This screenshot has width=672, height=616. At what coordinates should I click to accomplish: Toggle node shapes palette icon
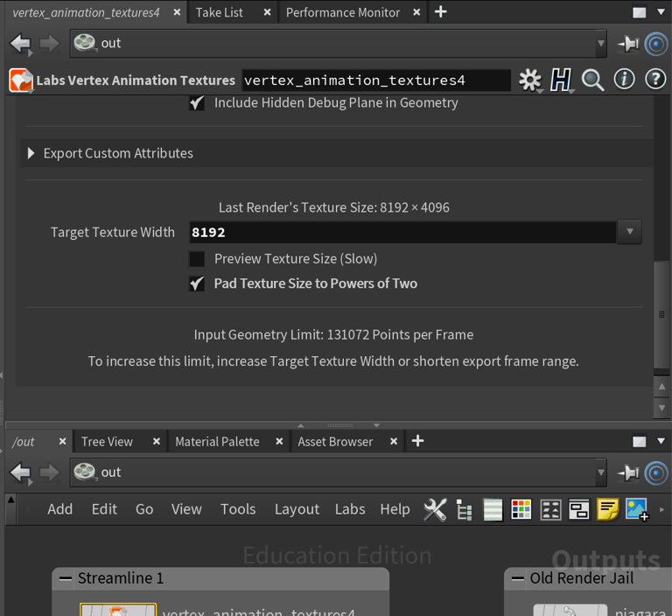pyautogui.click(x=550, y=509)
